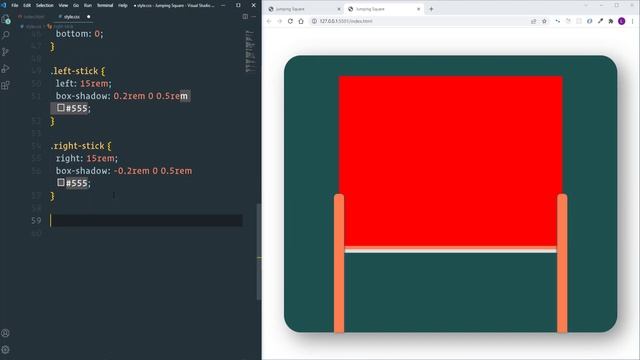Open the Extensions view in activity bar
Image resolution: width=640 pixels, height=360 pixels.
(6, 85)
